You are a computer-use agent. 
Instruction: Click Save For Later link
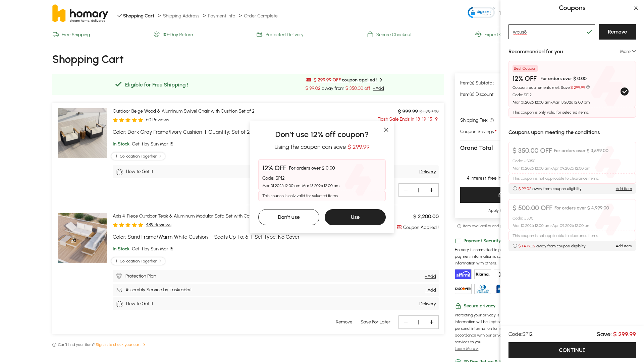(x=375, y=322)
